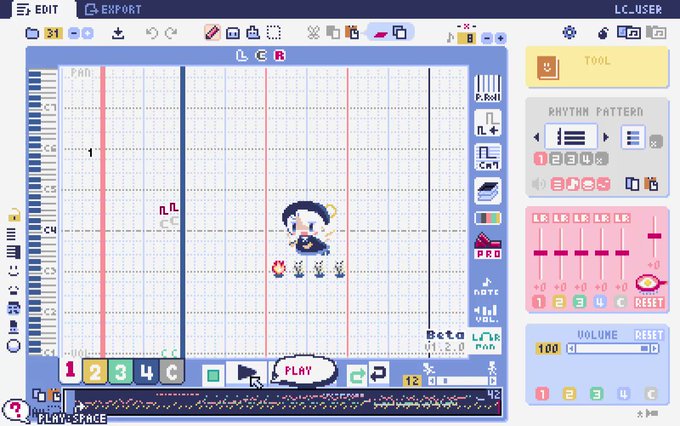Decrease note length value 8
Image resolution: width=680 pixels, height=426 pixels.
click(x=487, y=38)
